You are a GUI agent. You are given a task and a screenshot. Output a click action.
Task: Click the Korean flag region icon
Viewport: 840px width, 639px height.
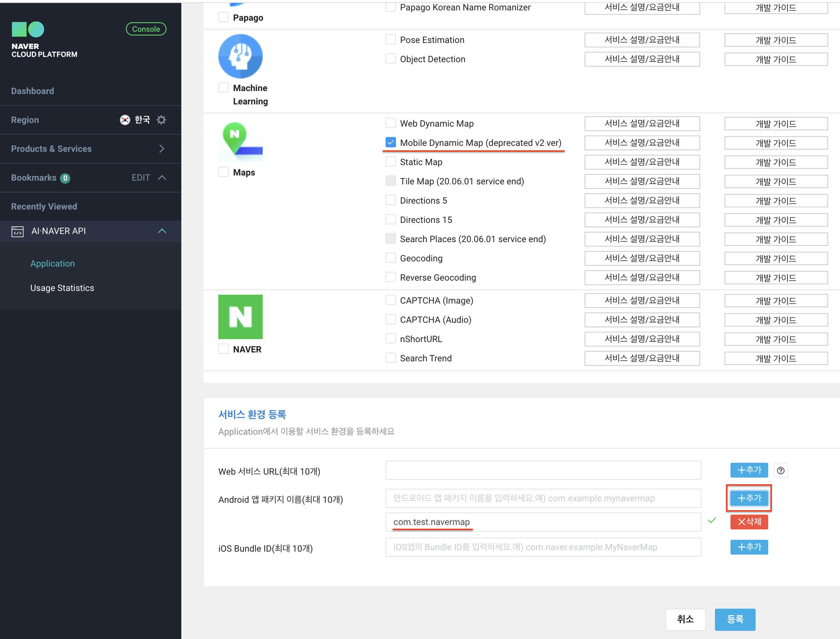pos(125,120)
